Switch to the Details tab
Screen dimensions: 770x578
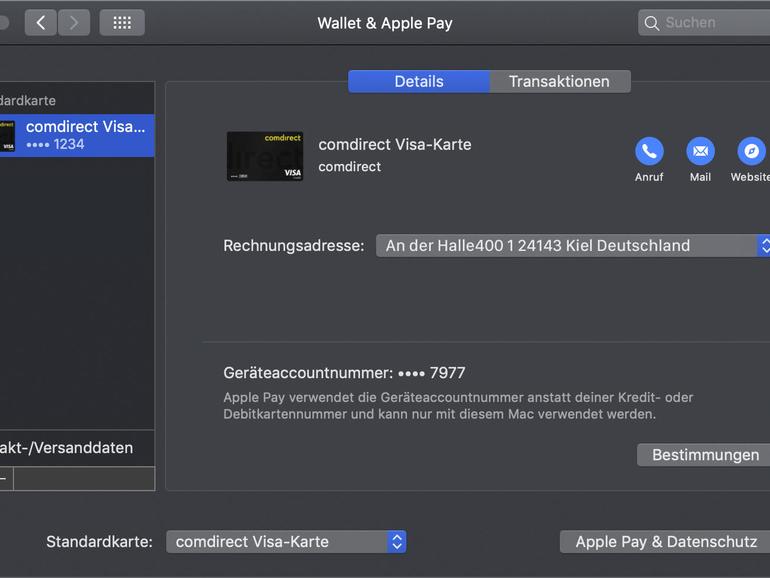(x=419, y=82)
